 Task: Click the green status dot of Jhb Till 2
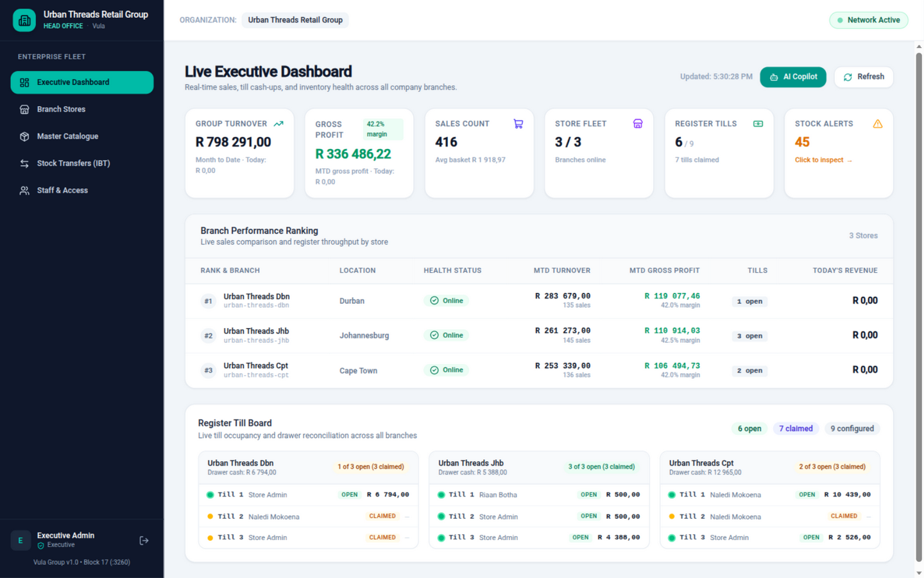441,516
